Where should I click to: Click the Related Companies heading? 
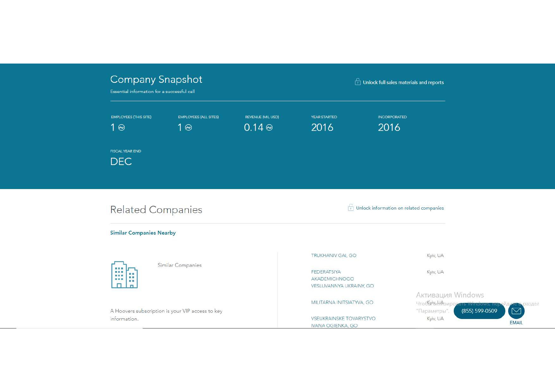(156, 210)
